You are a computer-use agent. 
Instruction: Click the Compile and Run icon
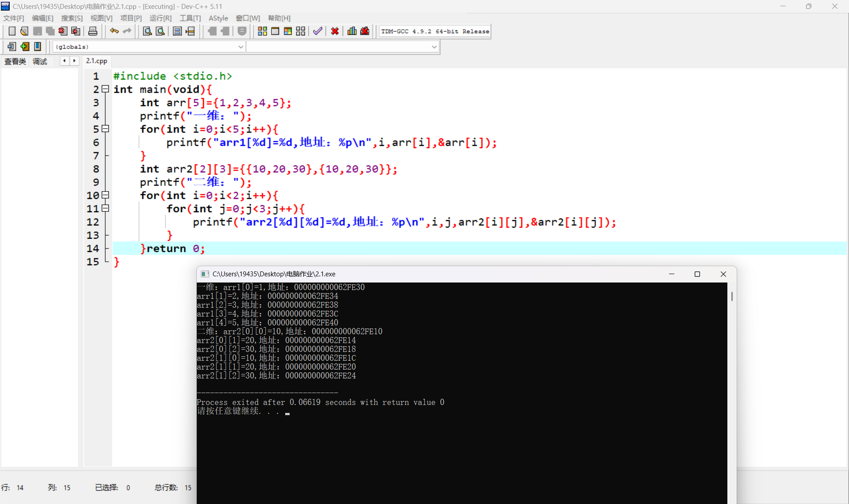click(x=288, y=31)
